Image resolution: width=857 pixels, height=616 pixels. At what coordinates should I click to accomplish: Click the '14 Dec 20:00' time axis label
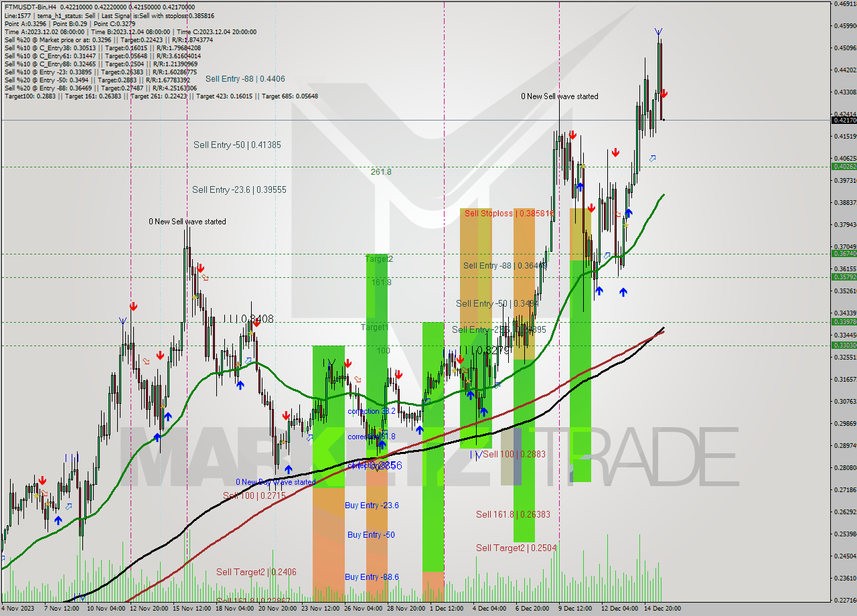click(662, 609)
